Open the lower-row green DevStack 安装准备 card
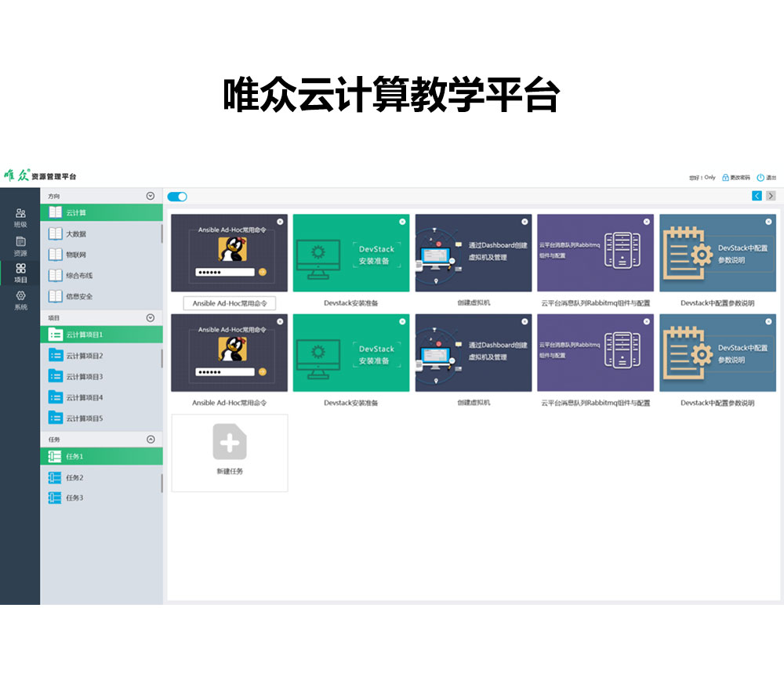Screen dimensions: 784x684 coord(351,353)
